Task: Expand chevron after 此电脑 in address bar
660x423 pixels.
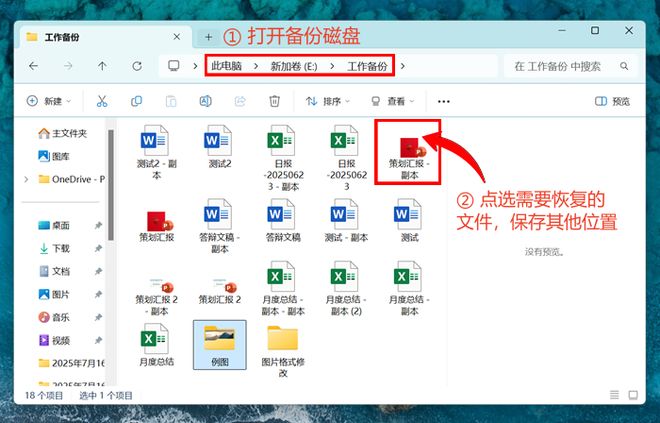Action: click(x=255, y=66)
